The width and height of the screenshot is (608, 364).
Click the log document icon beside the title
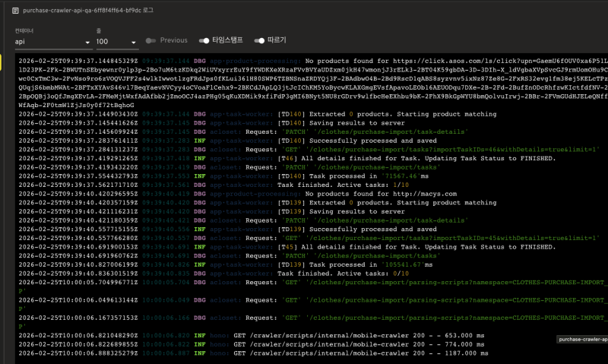point(16,11)
